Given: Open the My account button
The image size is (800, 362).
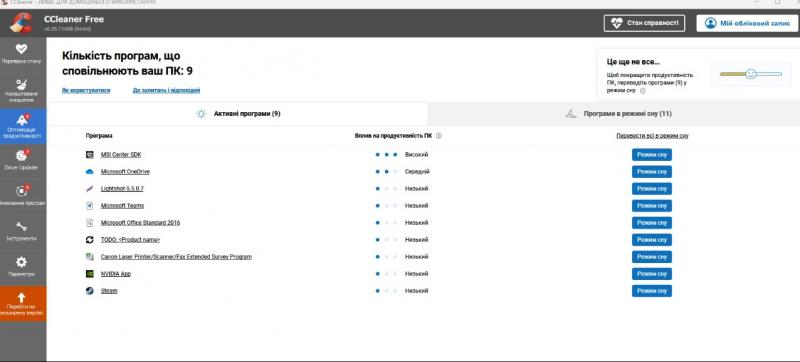Looking at the screenshot, I should click(x=747, y=23).
